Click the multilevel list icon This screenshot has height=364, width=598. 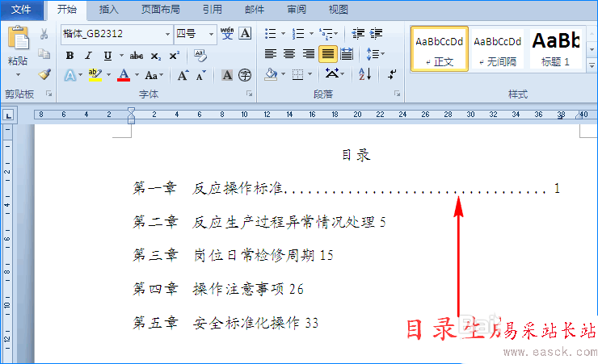[x=328, y=34]
